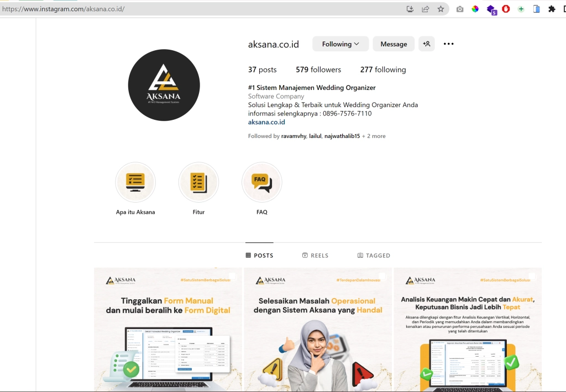Open the color wheel extension icon

[x=475, y=9]
